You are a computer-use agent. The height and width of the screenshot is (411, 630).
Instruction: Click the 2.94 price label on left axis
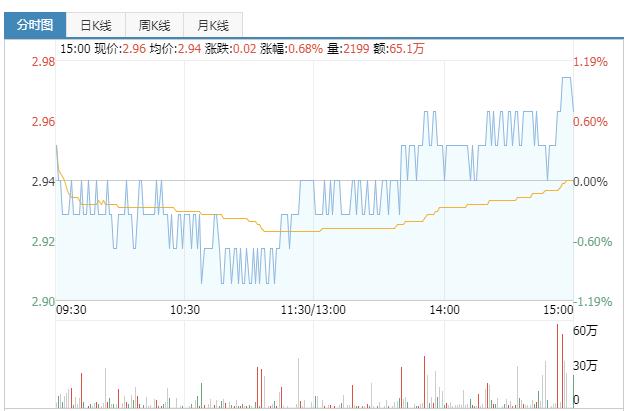[29, 182]
